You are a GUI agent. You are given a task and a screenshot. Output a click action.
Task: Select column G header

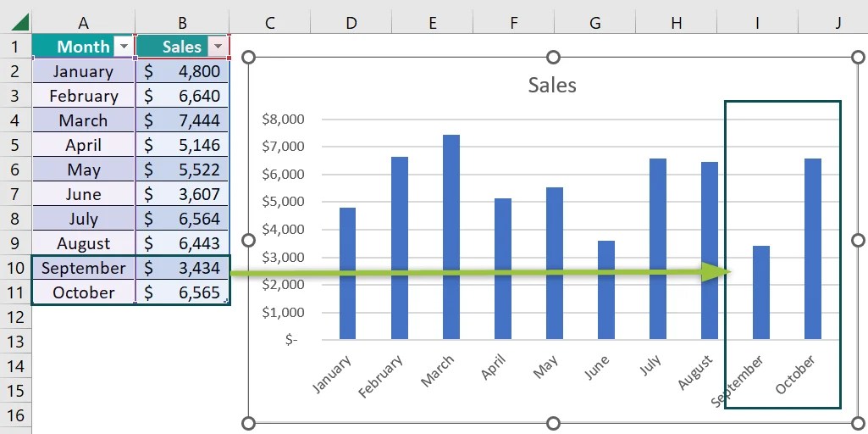(x=595, y=22)
